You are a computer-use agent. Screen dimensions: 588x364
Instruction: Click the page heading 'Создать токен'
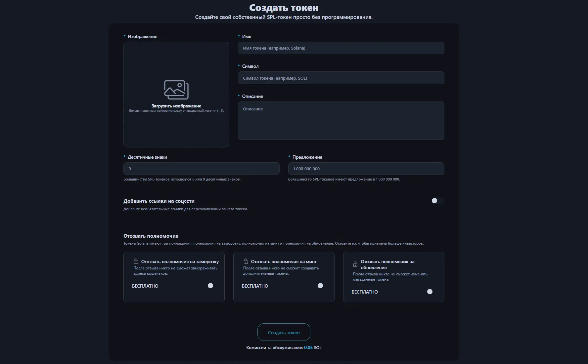click(x=284, y=7)
